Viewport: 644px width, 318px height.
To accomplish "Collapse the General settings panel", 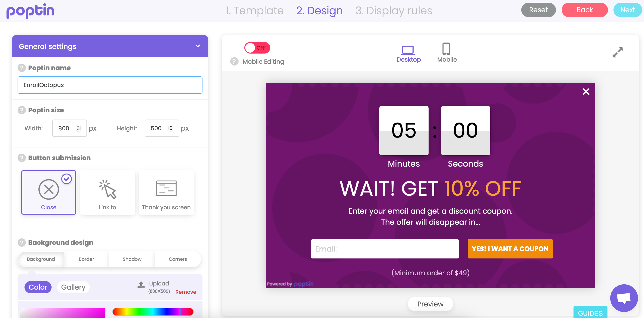I will coord(198,46).
